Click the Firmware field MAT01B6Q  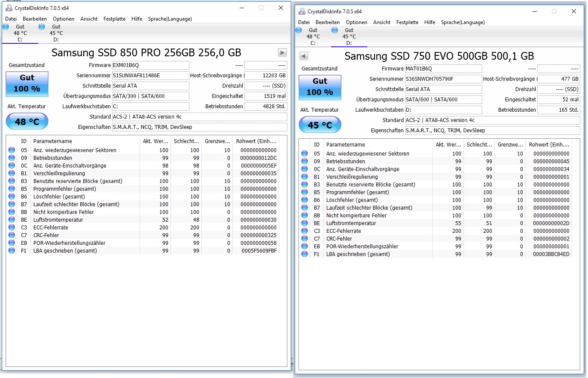(443, 69)
